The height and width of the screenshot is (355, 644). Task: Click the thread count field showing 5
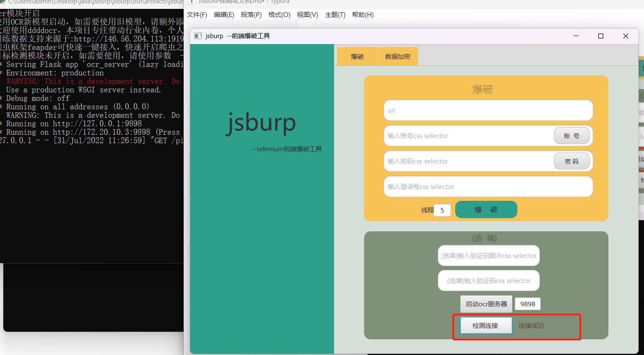click(x=442, y=210)
